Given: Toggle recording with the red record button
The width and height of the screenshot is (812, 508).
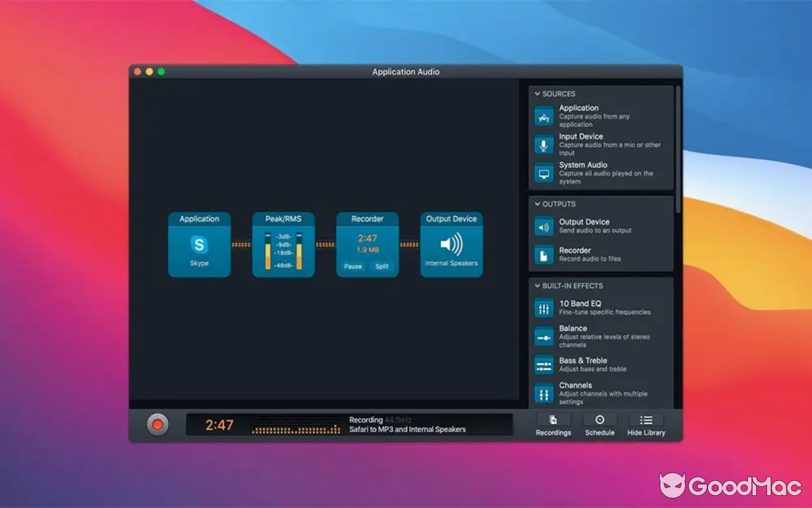Looking at the screenshot, I should pyautogui.click(x=157, y=424).
